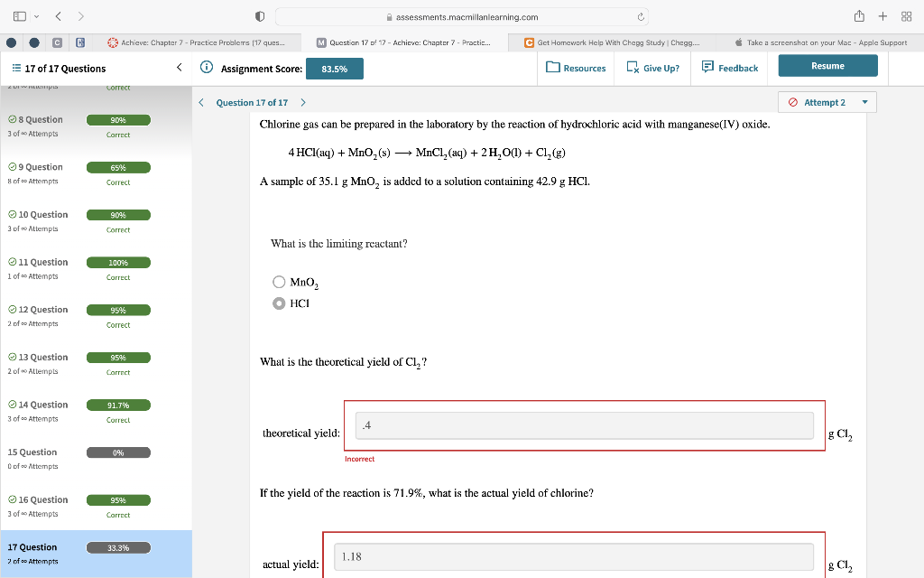Screen dimensions: 924x578
Task: Show the tab overview grid icon
Action: point(906,16)
